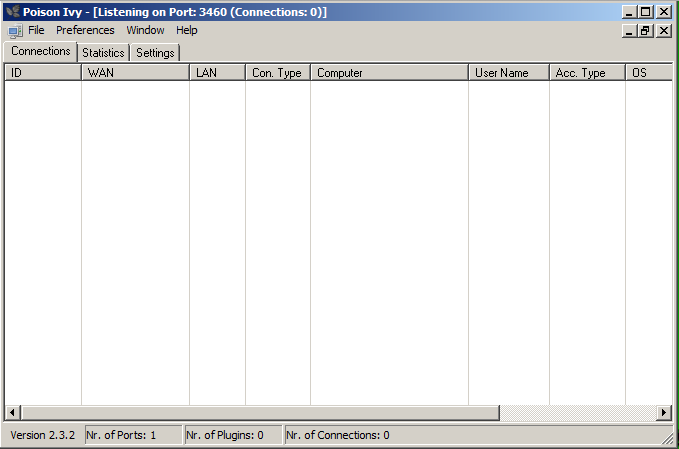Click the horizontal scrollbar thumb
The image size is (679, 449).
pos(260,413)
